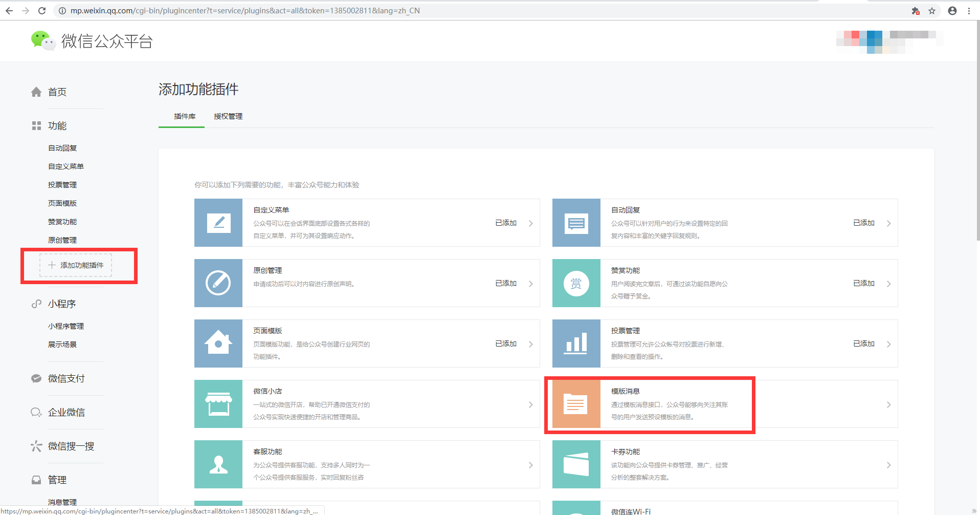This screenshot has width=980, height=515.
Task: Click the 客服功能 person icon
Action: coord(218,464)
